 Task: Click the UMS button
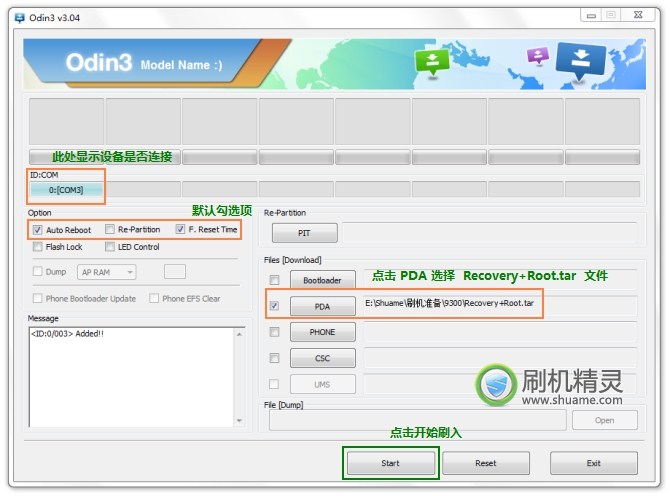pos(323,384)
